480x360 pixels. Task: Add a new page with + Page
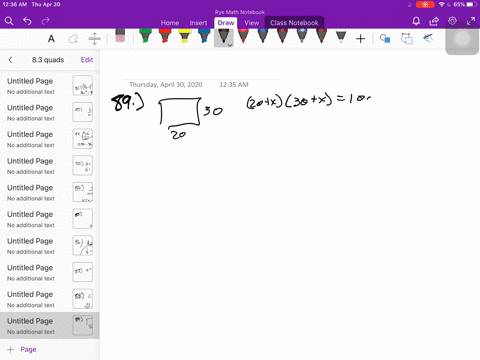pyautogui.click(x=22, y=349)
